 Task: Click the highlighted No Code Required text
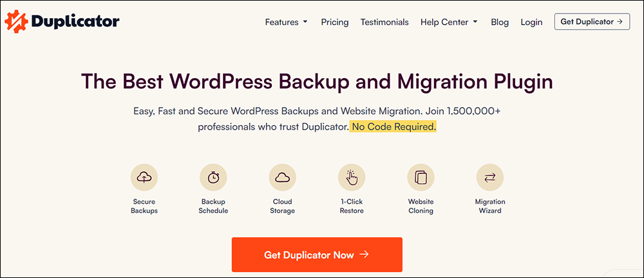pos(393,126)
